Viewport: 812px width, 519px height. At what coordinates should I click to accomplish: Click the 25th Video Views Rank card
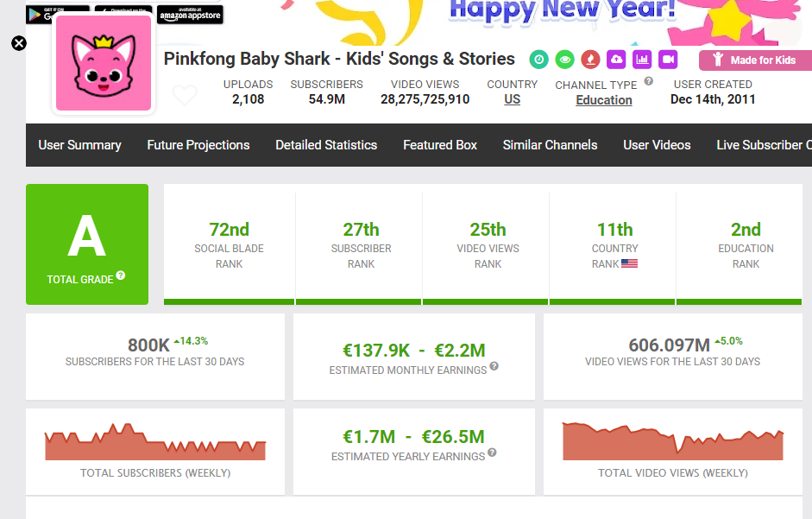[x=488, y=244]
